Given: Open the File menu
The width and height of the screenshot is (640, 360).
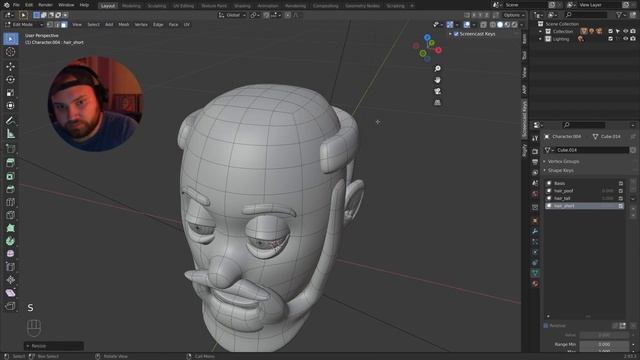Looking at the screenshot, I should coord(16,5).
